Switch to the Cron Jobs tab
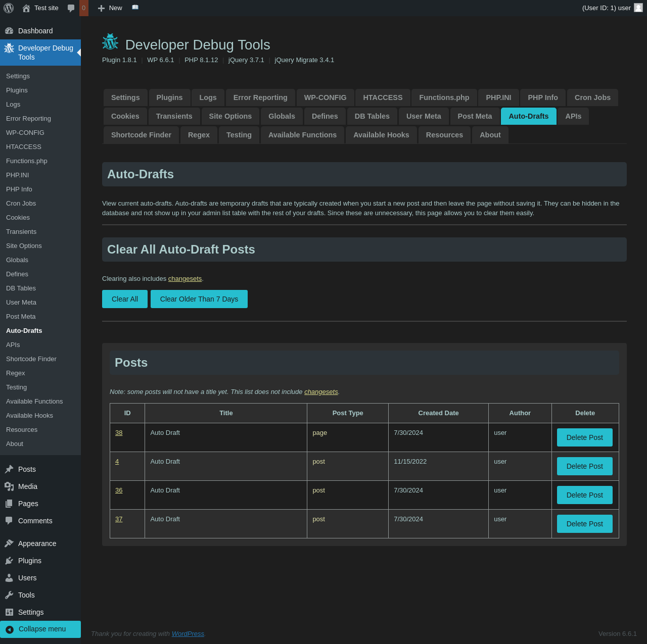This screenshot has width=647, height=644. [592, 97]
